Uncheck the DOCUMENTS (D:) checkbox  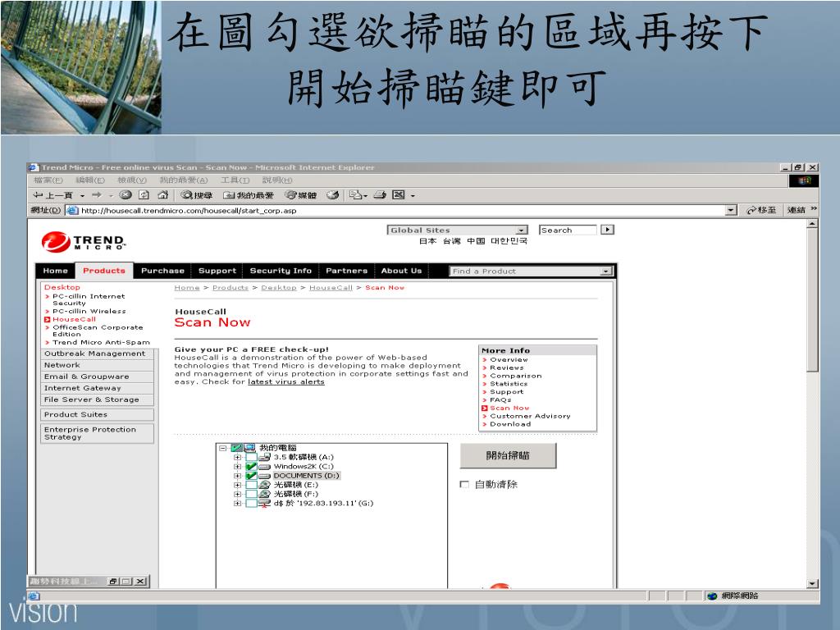(x=251, y=476)
